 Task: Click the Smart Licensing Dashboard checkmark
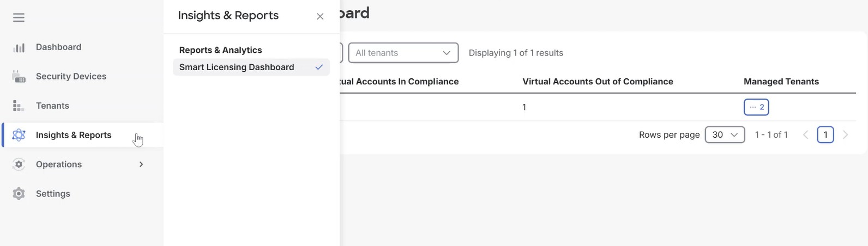[319, 67]
